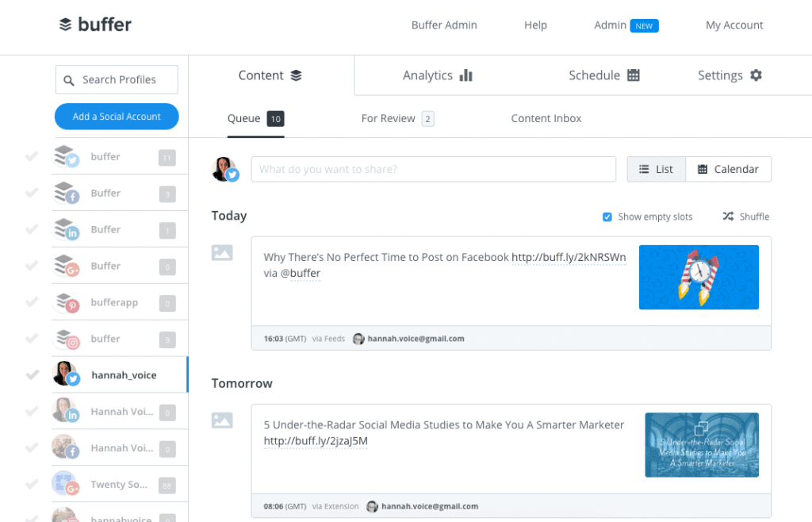Click the "5 Under-the-Radar Social Media Studies" post text

point(444,425)
